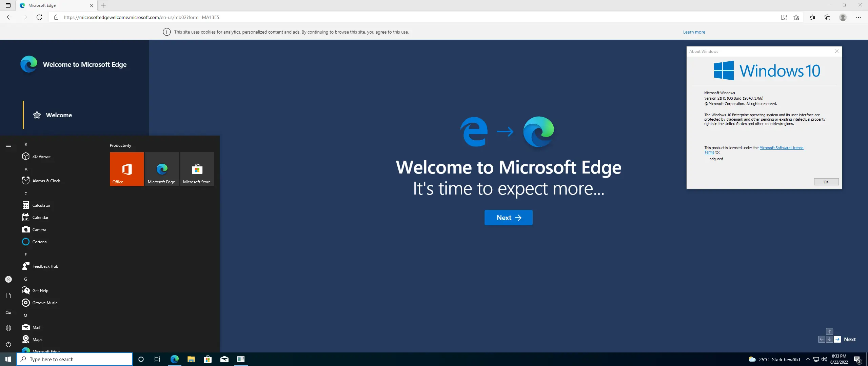
Task: Open the Microsoft Software License link
Action: (x=781, y=148)
